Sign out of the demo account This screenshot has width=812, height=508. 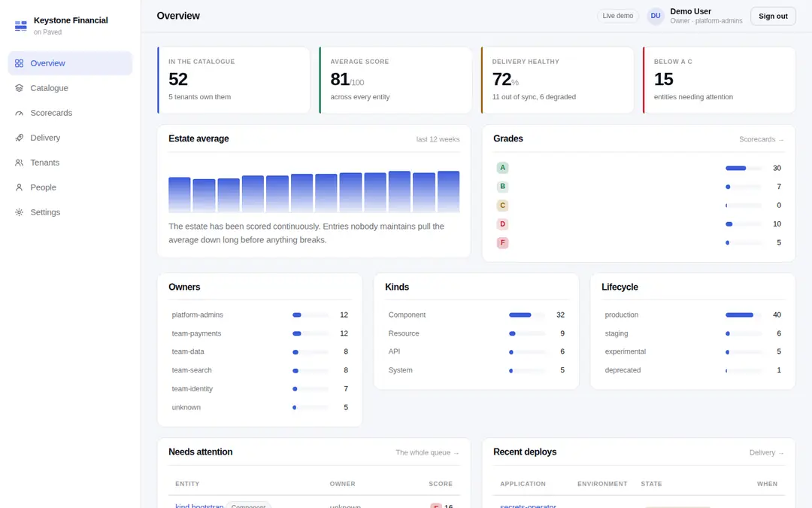(773, 16)
